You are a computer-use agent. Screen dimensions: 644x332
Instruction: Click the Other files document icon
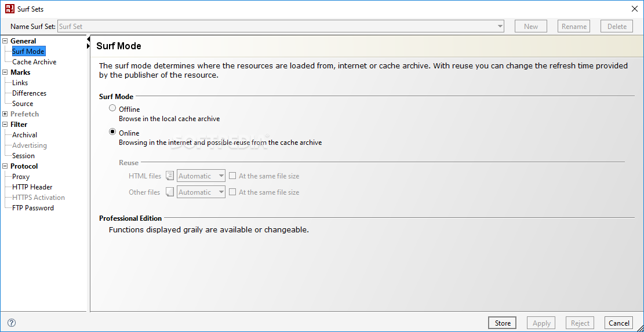point(170,192)
